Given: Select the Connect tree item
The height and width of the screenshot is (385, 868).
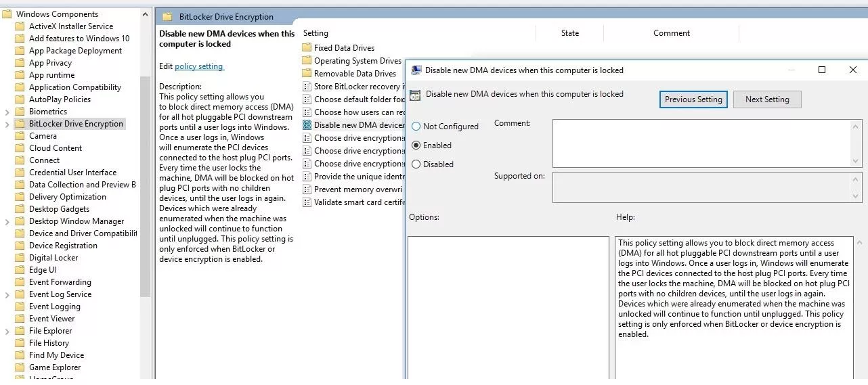Looking at the screenshot, I should tap(44, 160).
